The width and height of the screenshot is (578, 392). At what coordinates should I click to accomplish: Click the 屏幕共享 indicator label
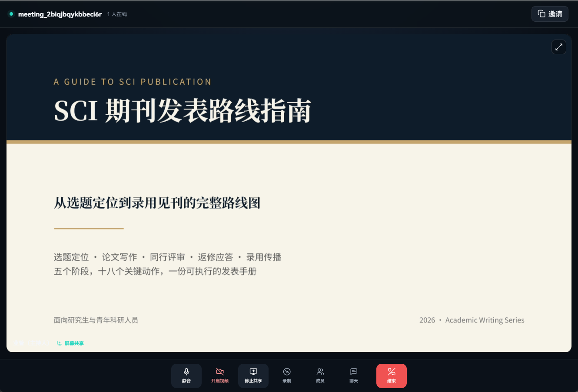tap(70, 343)
